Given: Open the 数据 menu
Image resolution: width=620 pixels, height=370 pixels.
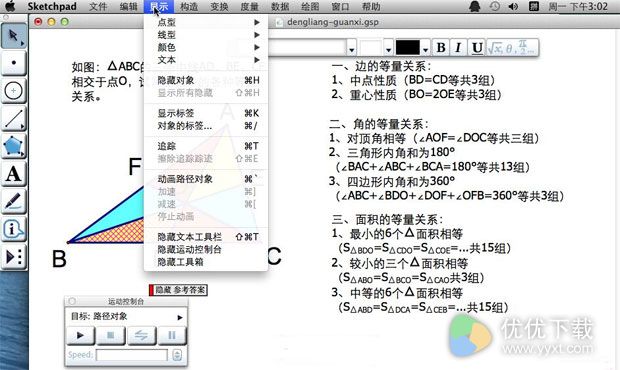Looking at the screenshot, I should (280, 6).
